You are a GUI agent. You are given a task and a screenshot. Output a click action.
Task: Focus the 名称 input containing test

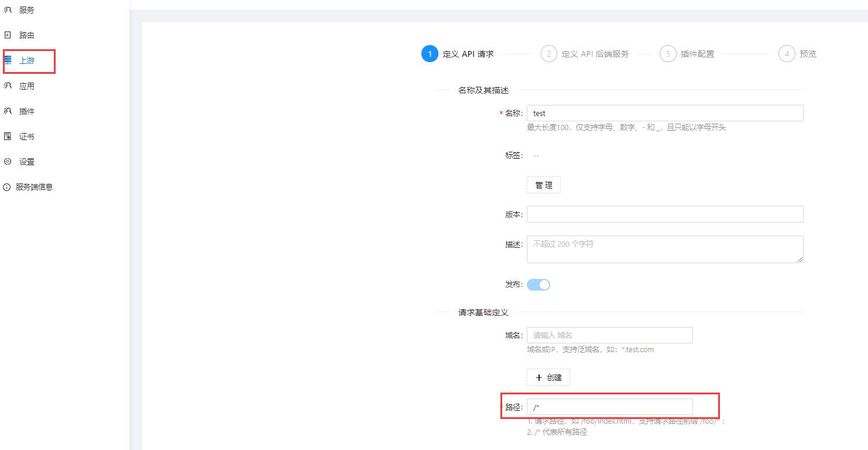665,113
